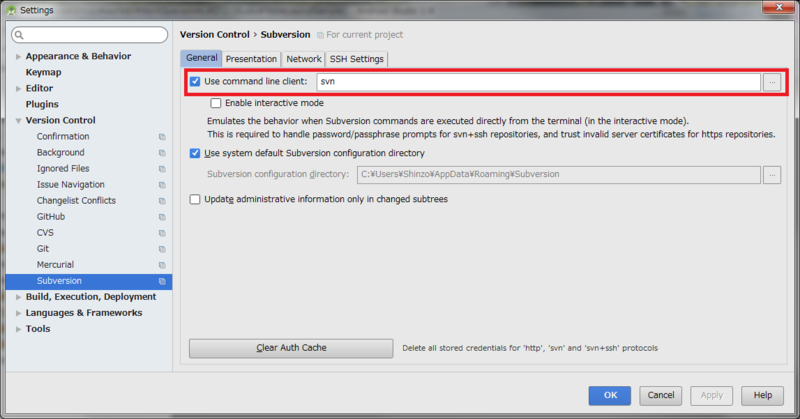Screen dimensions: 800x419
Task: Click the settings search field
Action: tap(90, 35)
